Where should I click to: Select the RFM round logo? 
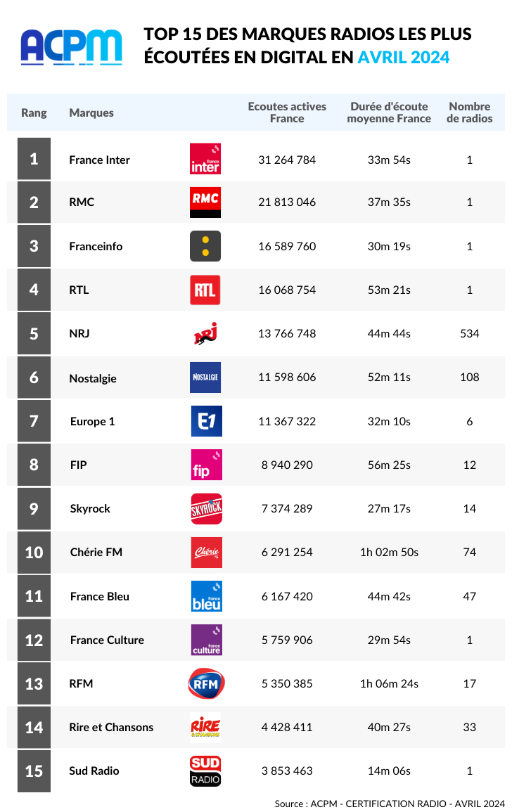pos(206,683)
